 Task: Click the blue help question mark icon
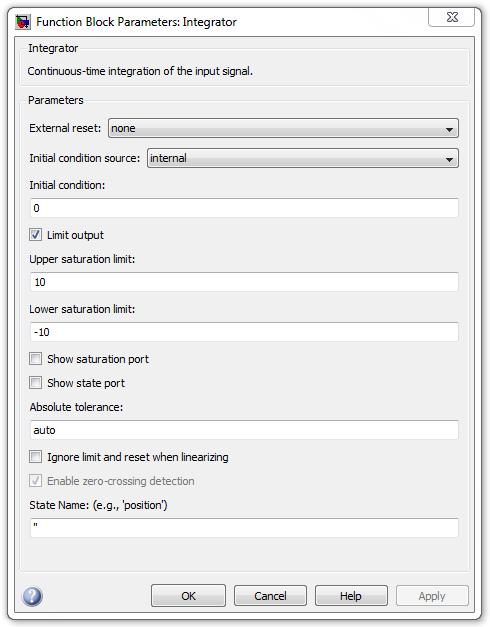tap(32, 596)
